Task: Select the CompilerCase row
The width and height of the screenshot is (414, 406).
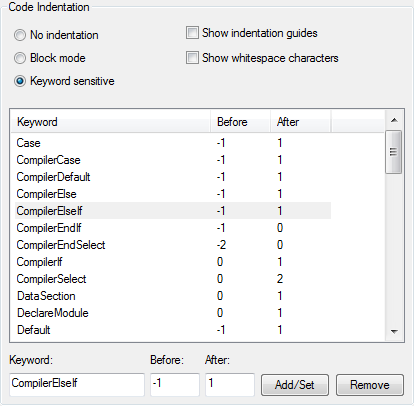Action: point(173,160)
